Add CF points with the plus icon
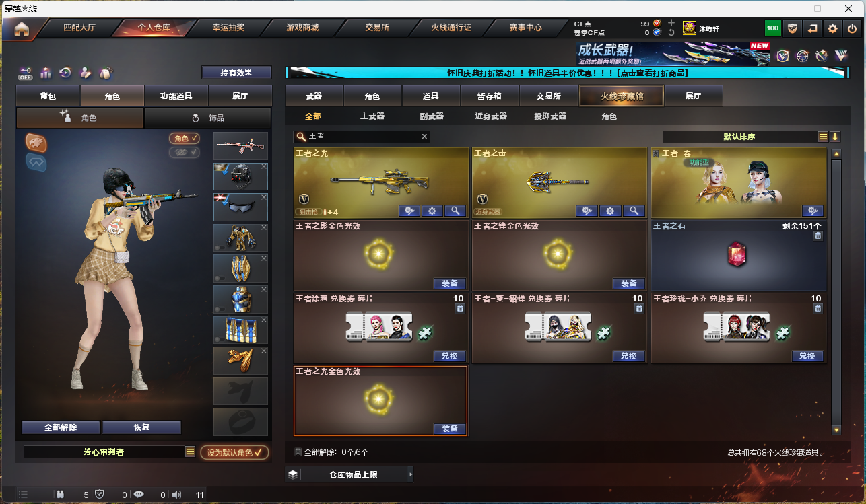This screenshot has width=866, height=504. coord(671,22)
